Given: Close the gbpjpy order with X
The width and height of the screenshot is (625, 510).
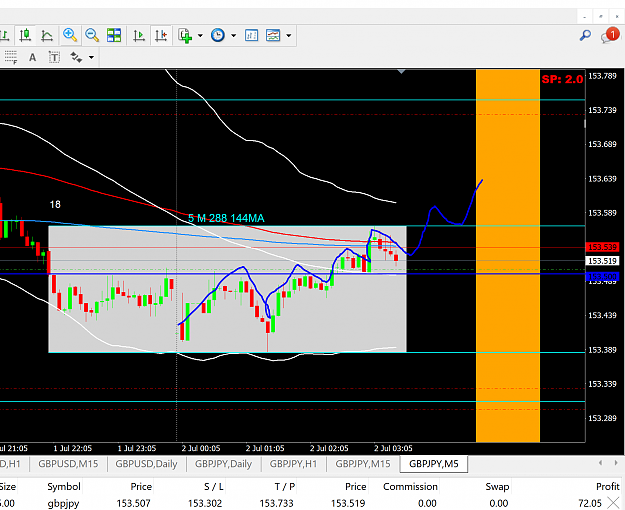Looking at the screenshot, I should tap(613, 503).
